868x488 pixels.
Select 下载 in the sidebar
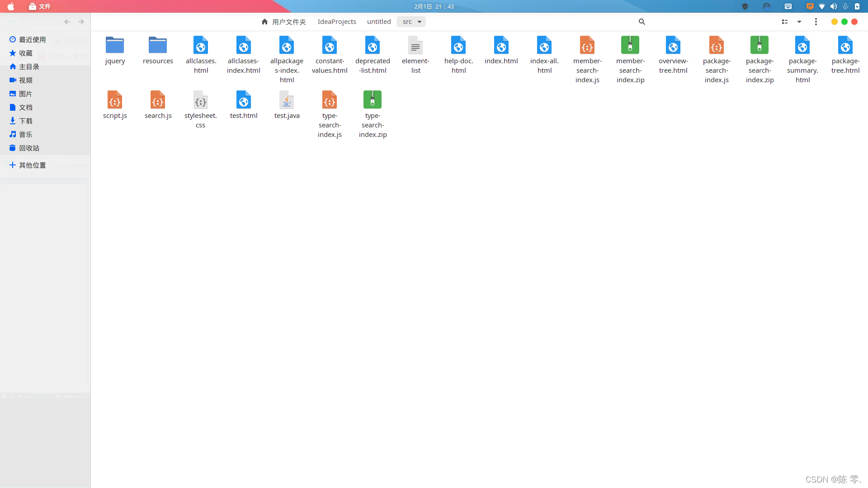[26, 121]
